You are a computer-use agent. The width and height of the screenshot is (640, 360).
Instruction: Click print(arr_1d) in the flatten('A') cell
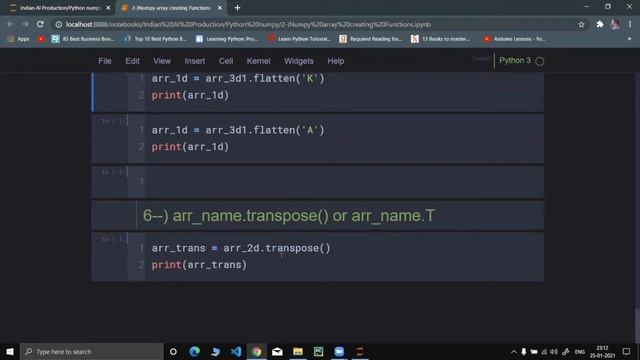pyautogui.click(x=190, y=147)
